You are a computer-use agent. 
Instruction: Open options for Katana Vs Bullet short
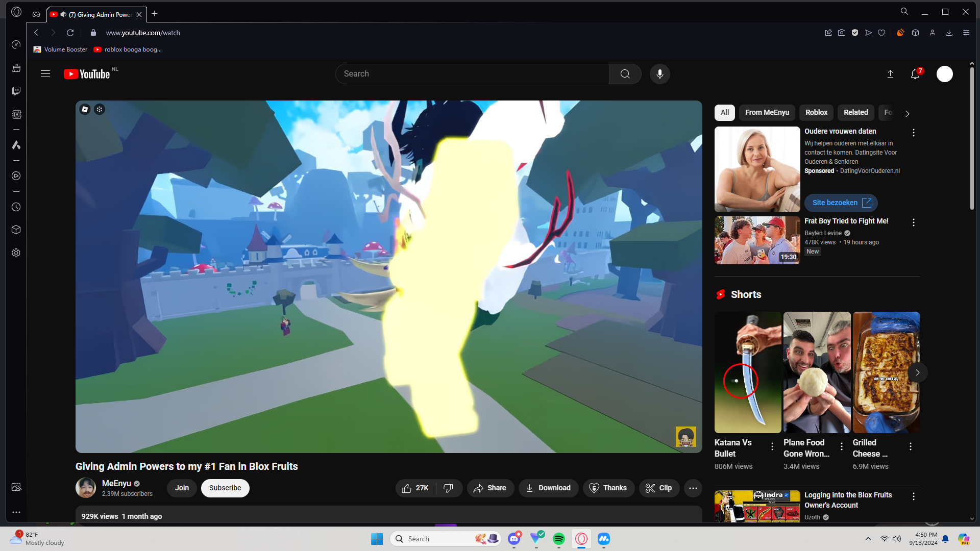(x=772, y=446)
